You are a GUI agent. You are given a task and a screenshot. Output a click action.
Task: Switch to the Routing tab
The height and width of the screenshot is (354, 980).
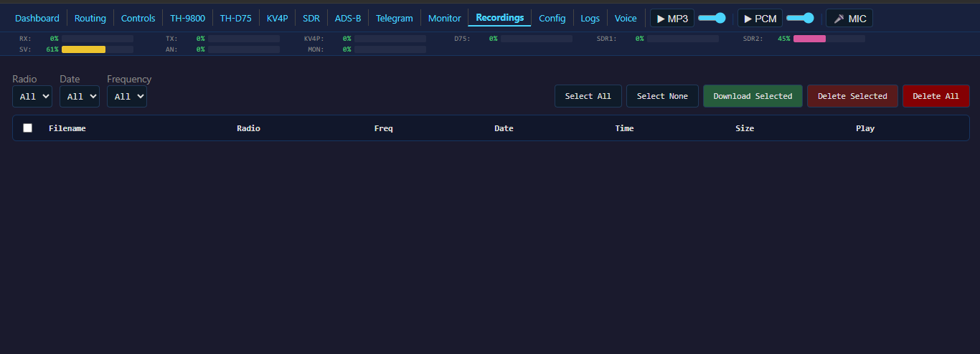[x=90, y=19]
